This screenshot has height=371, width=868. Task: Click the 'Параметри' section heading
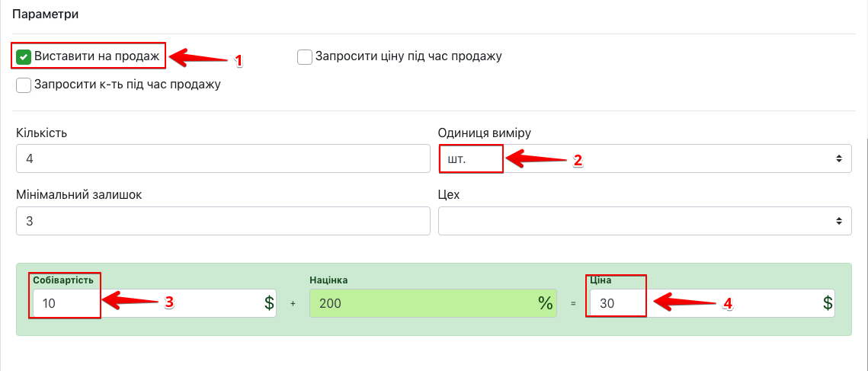tap(46, 14)
